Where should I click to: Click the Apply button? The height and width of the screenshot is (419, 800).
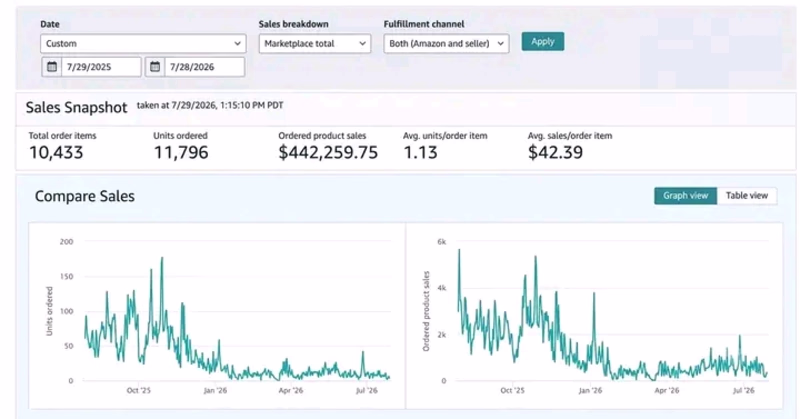(x=543, y=41)
